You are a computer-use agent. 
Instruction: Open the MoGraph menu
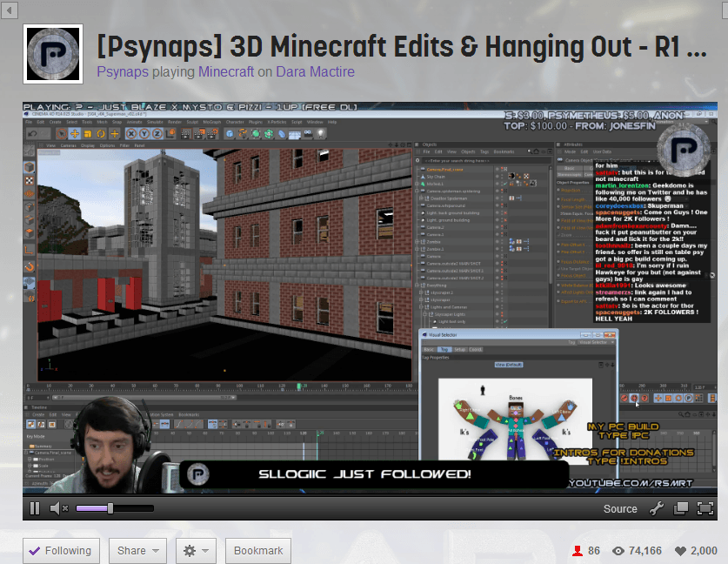(211, 122)
